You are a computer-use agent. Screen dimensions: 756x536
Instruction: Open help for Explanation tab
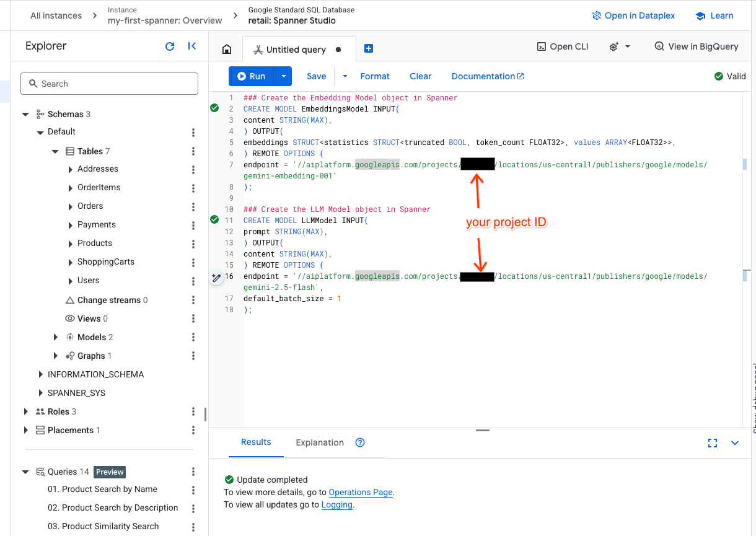360,442
